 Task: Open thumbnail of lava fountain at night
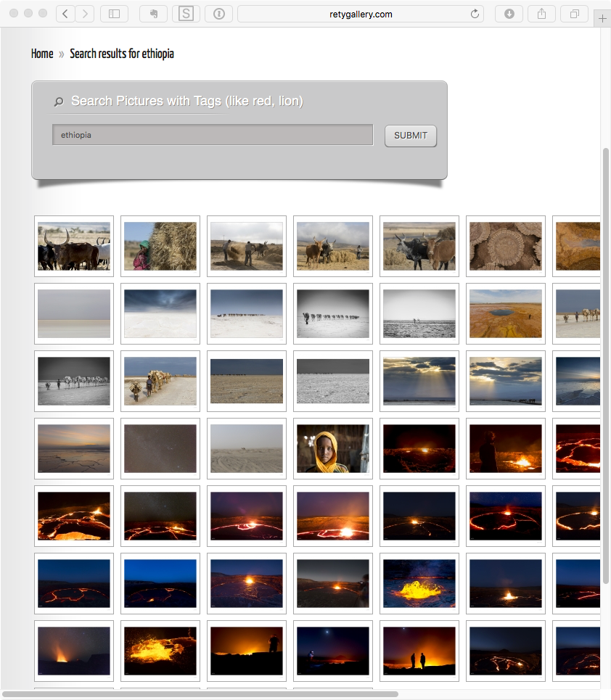pyautogui.click(x=74, y=651)
